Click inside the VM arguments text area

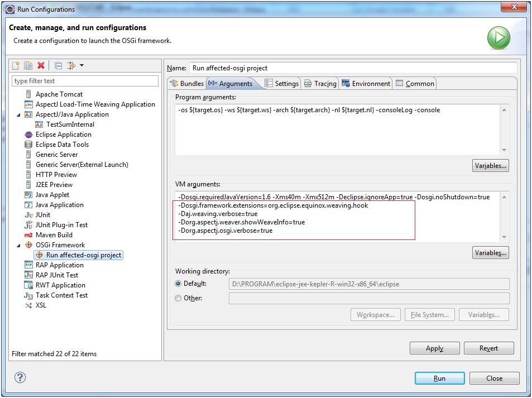tap(337, 217)
